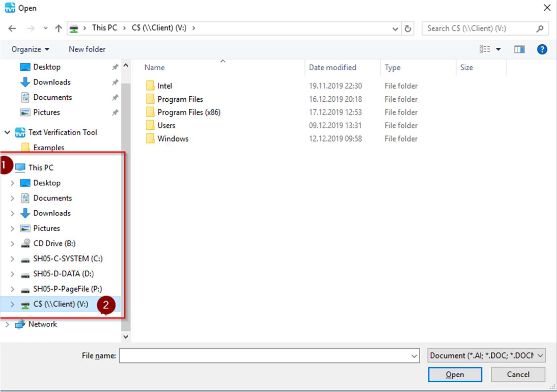This screenshot has height=392, width=557.
Task: Open the change-view dropdown arrow
Action: coord(497,49)
